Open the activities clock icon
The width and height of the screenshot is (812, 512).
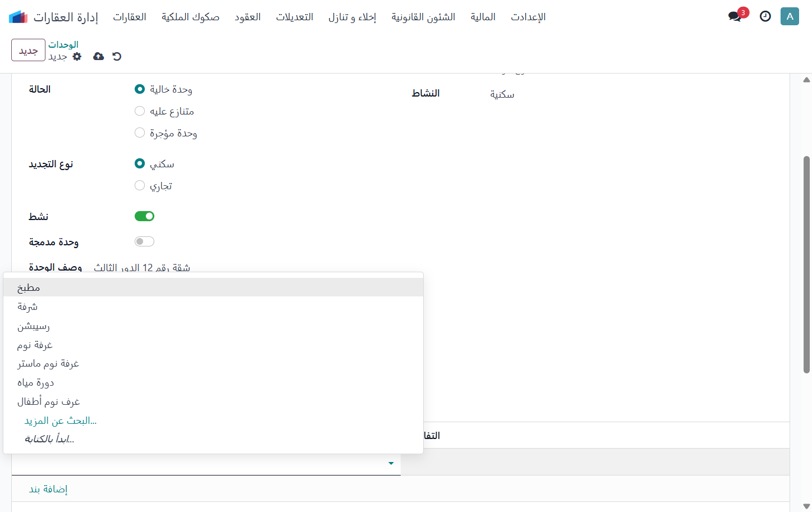(x=765, y=16)
